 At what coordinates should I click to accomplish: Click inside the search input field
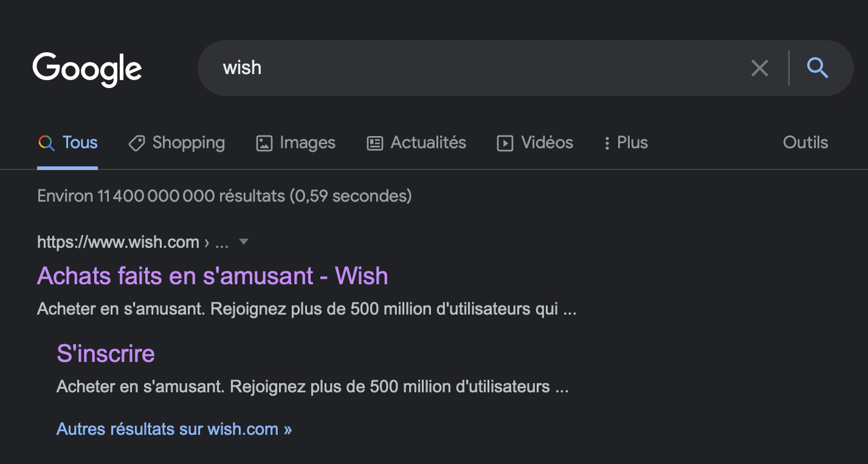425,68
